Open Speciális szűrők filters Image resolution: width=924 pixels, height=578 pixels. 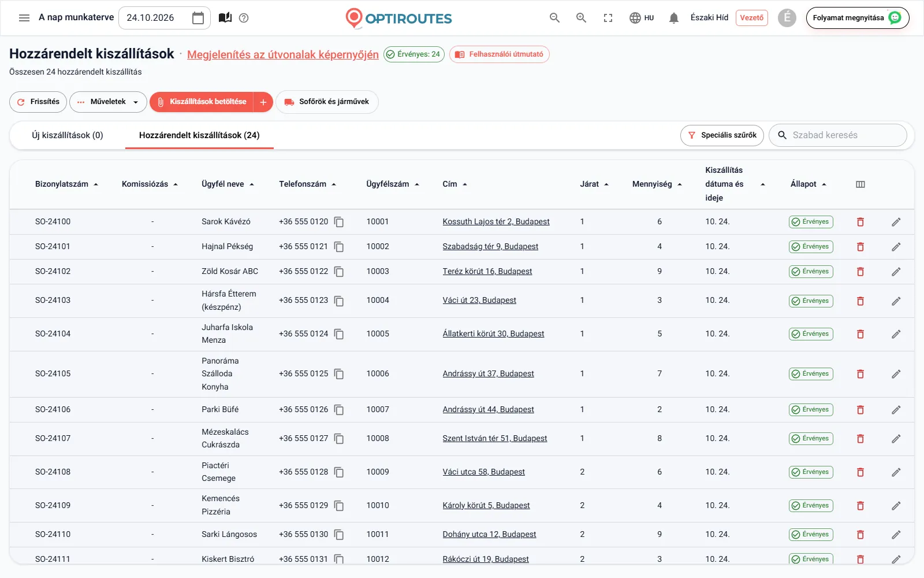click(722, 135)
